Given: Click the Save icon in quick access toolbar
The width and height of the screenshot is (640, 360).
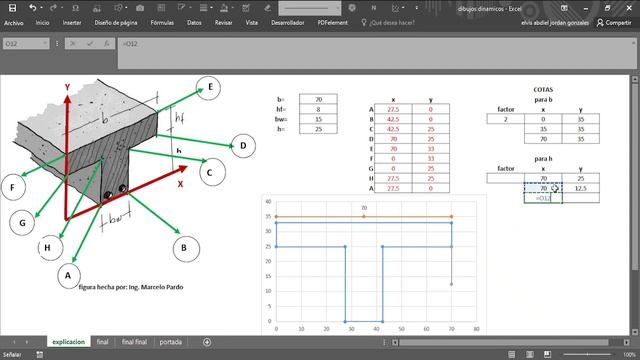Looking at the screenshot, I should click(12, 8).
